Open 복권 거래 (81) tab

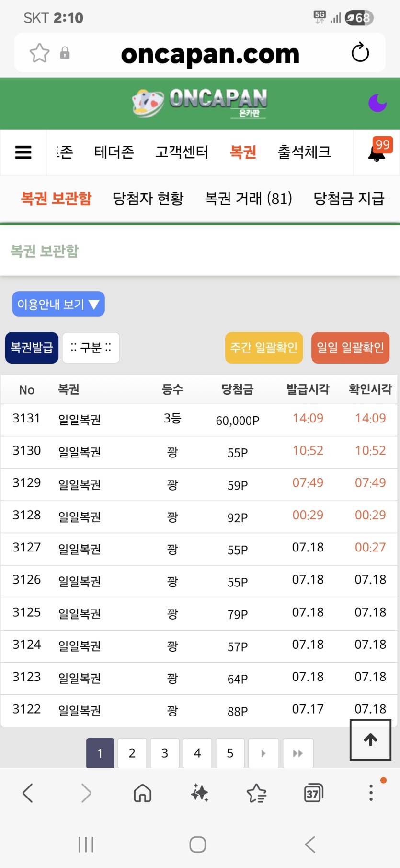point(248,198)
